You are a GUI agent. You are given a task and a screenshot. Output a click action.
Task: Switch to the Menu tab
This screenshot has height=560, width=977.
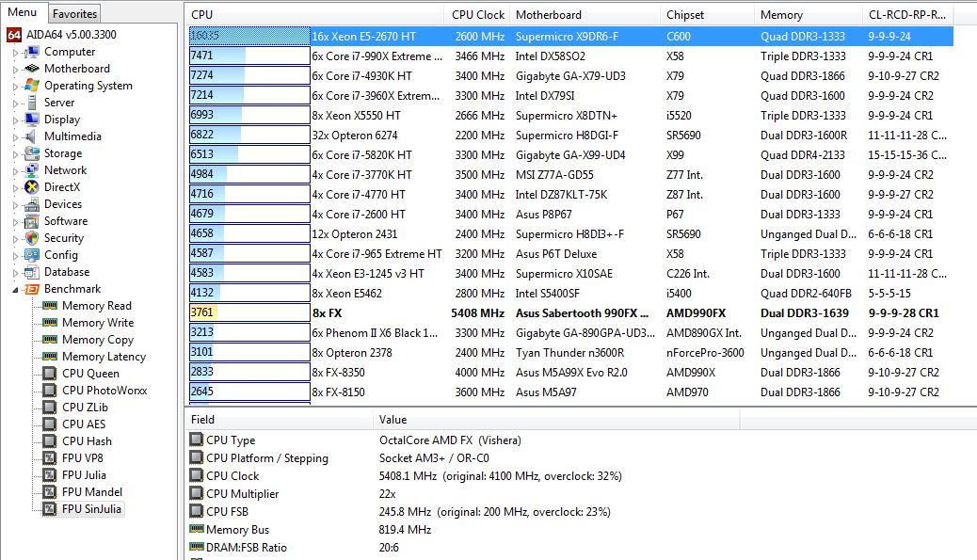coord(23,12)
